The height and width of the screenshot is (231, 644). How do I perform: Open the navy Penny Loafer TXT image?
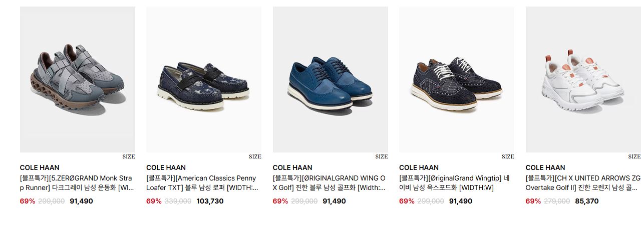click(x=204, y=79)
